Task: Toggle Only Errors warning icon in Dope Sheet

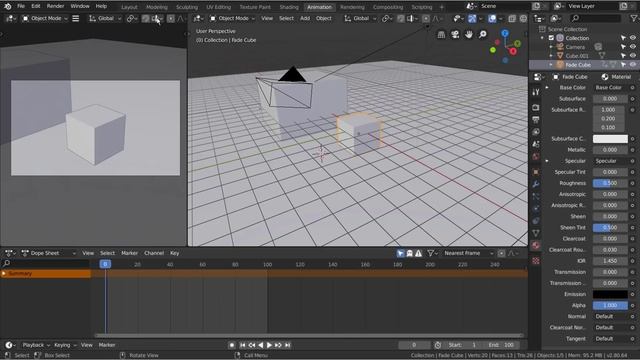Action: pos(419,253)
